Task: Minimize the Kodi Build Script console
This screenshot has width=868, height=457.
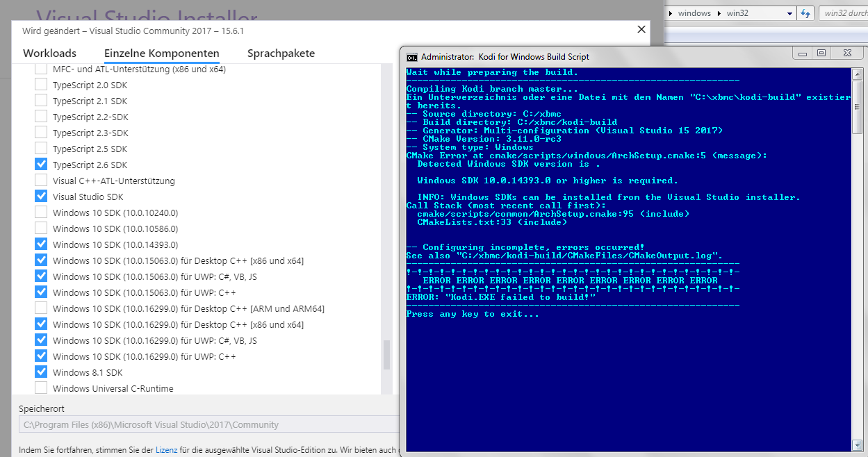Action: [804, 53]
